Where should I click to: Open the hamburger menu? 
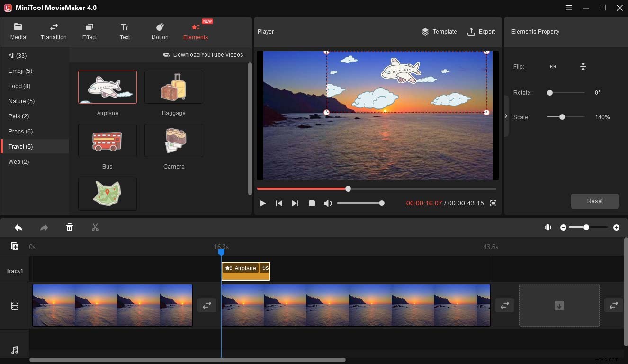tap(569, 8)
